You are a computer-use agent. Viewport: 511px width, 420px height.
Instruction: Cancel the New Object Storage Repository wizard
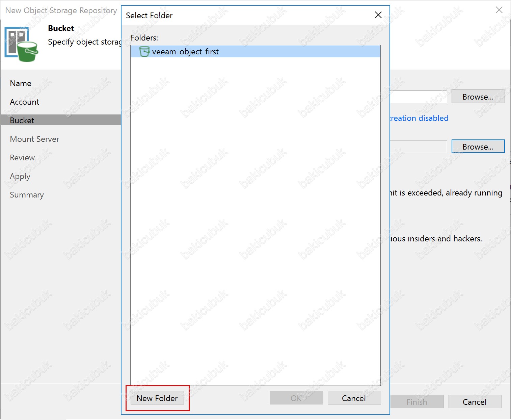coord(475,402)
